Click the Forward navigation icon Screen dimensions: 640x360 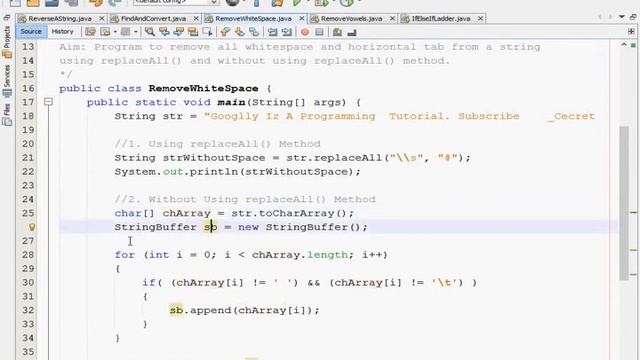coord(126,32)
